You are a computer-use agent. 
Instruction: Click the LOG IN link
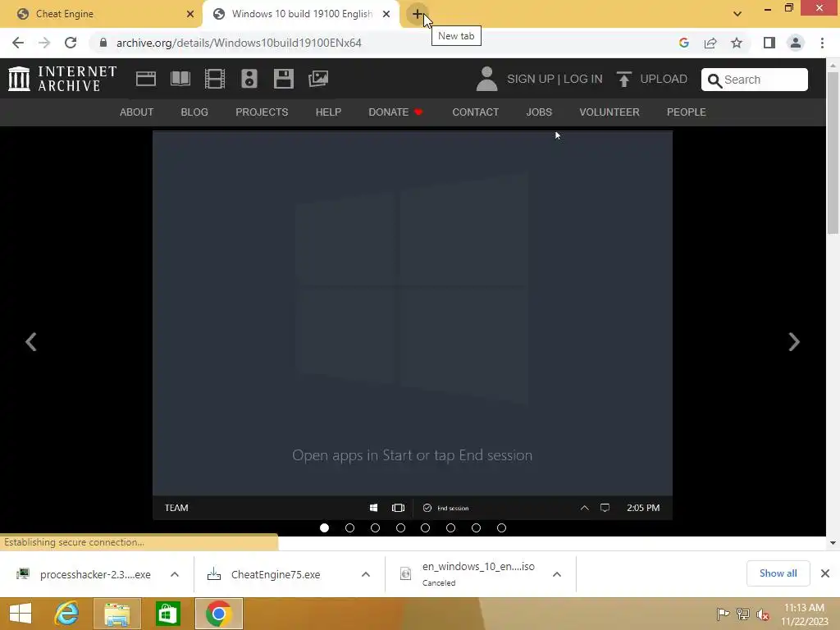pos(583,79)
